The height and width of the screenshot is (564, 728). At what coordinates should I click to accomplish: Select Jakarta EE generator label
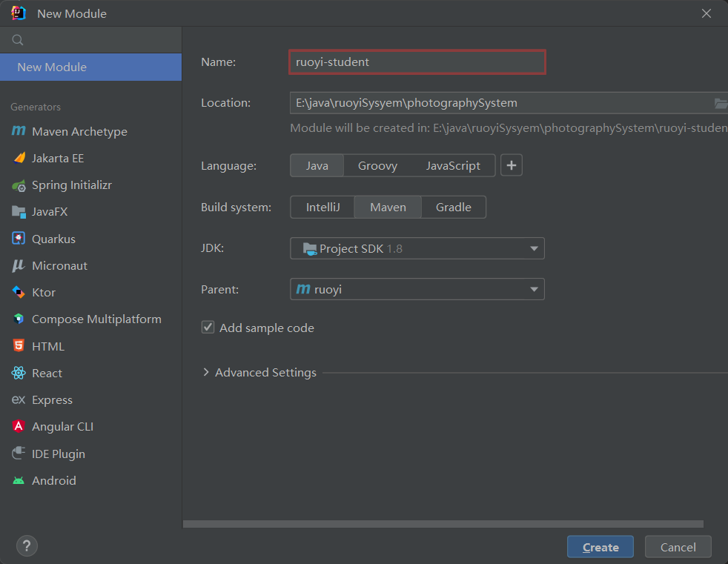58,159
